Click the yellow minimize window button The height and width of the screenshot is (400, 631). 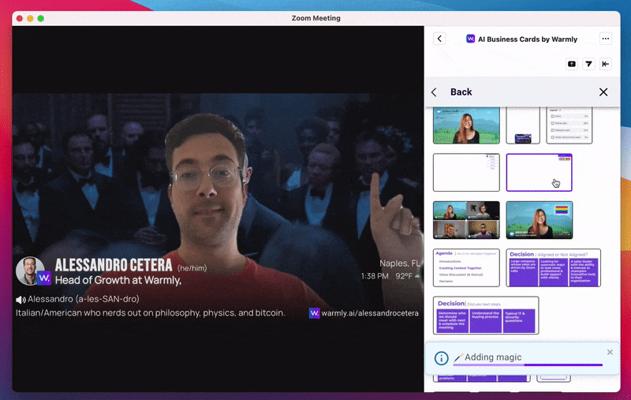(x=30, y=18)
